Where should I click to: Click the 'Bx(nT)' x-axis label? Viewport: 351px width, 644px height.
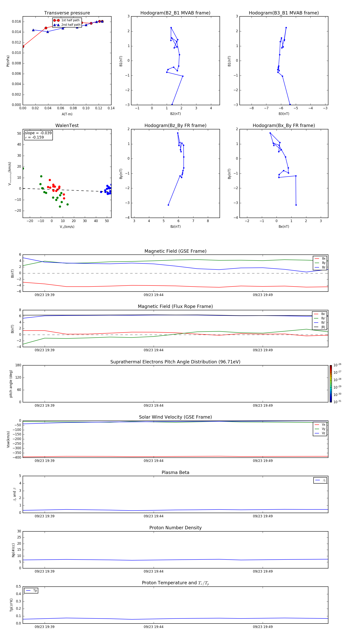click(x=284, y=227)
